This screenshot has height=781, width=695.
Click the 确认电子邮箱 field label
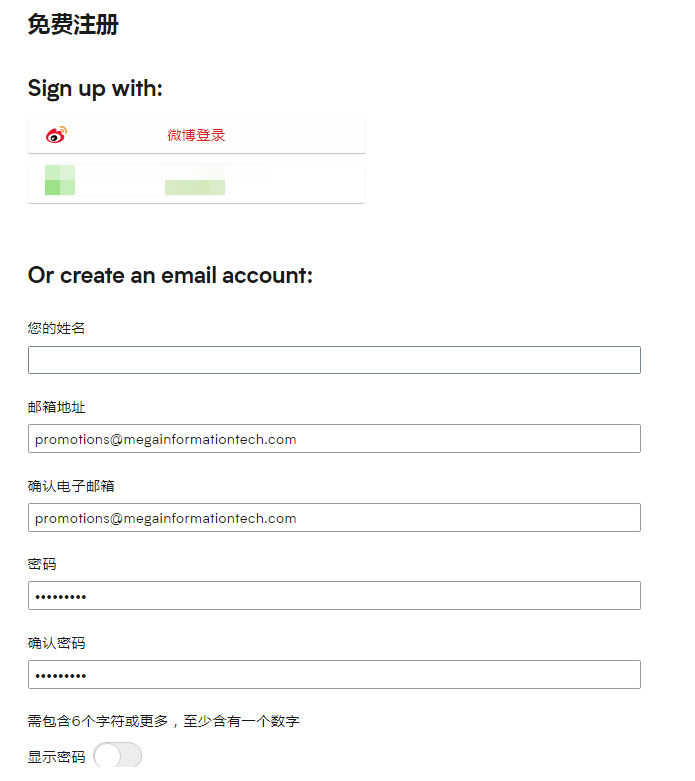coord(71,486)
